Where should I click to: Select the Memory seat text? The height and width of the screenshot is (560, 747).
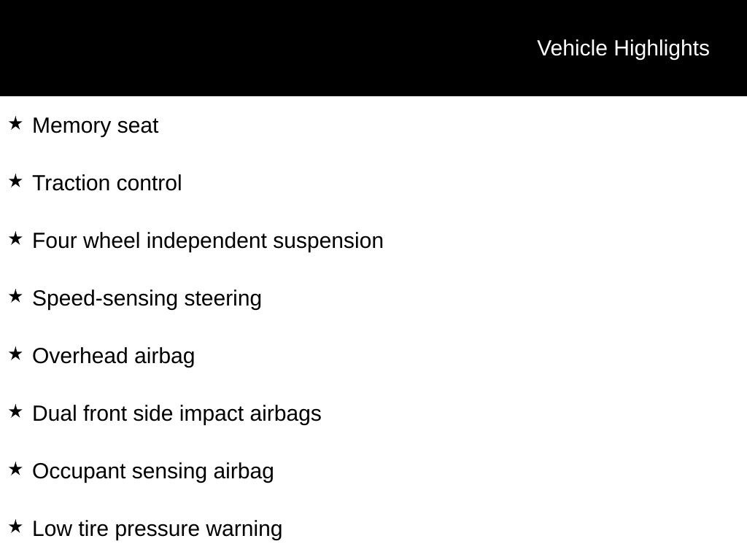tap(96, 125)
